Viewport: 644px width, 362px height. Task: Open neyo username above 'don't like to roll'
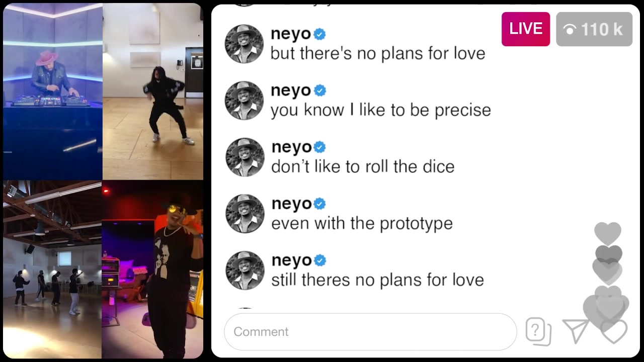[x=291, y=147]
